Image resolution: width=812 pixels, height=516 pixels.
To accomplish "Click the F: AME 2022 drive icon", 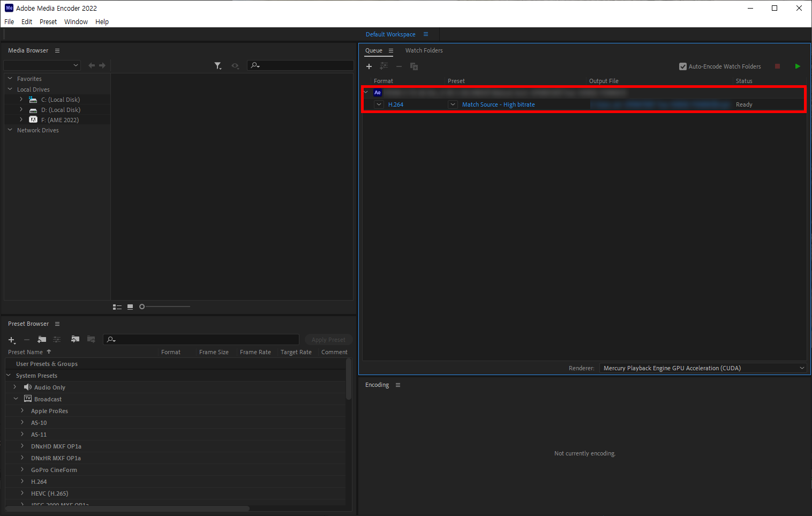I will (x=33, y=119).
